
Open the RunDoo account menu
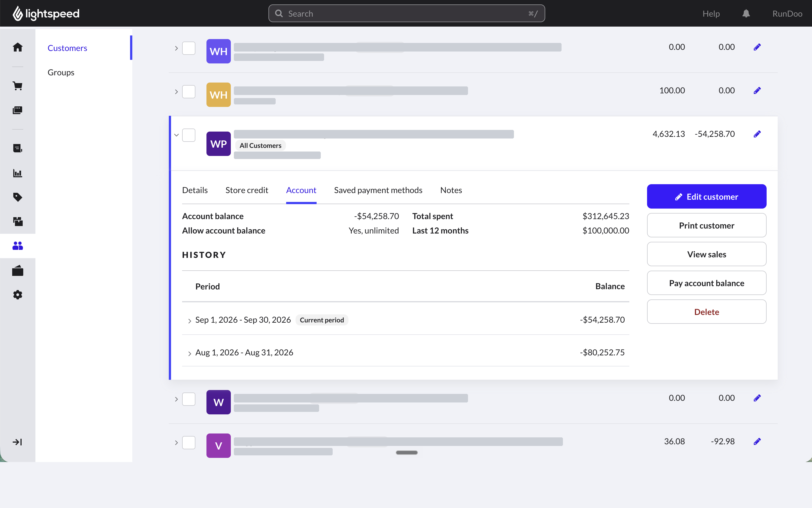coord(787,14)
